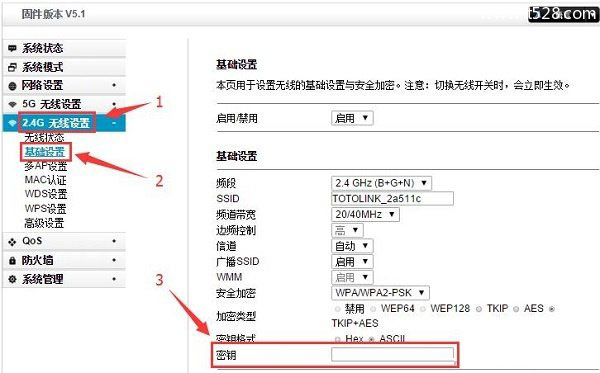
Task: Open the 启用/禁用 dropdown
Action: pos(352,118)
